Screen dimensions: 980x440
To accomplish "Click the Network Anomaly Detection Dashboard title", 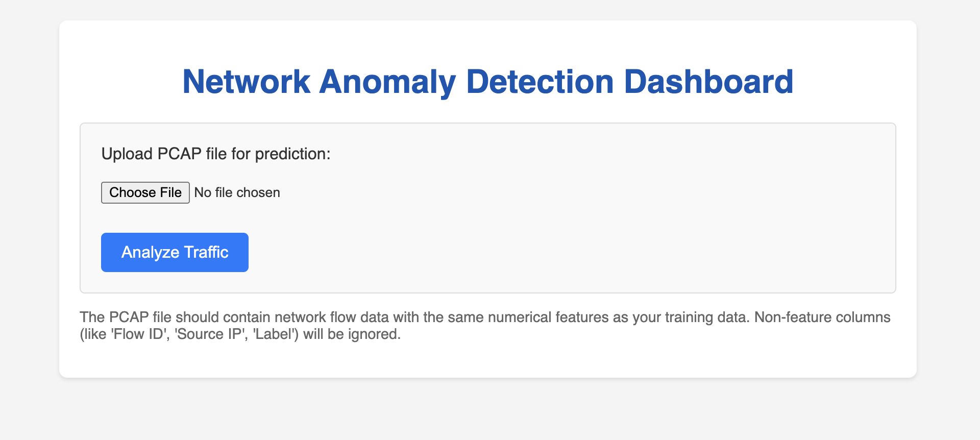I will point(487,82).
